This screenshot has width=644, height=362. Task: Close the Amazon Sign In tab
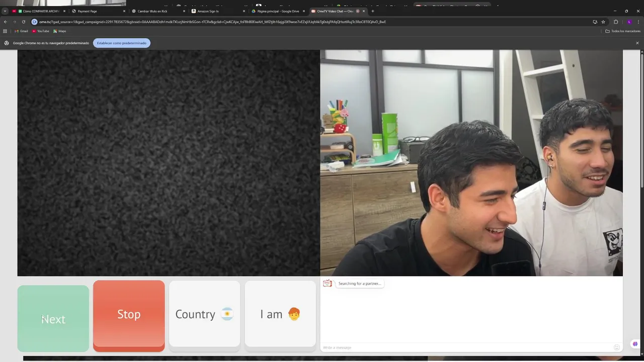click(244, 11)
